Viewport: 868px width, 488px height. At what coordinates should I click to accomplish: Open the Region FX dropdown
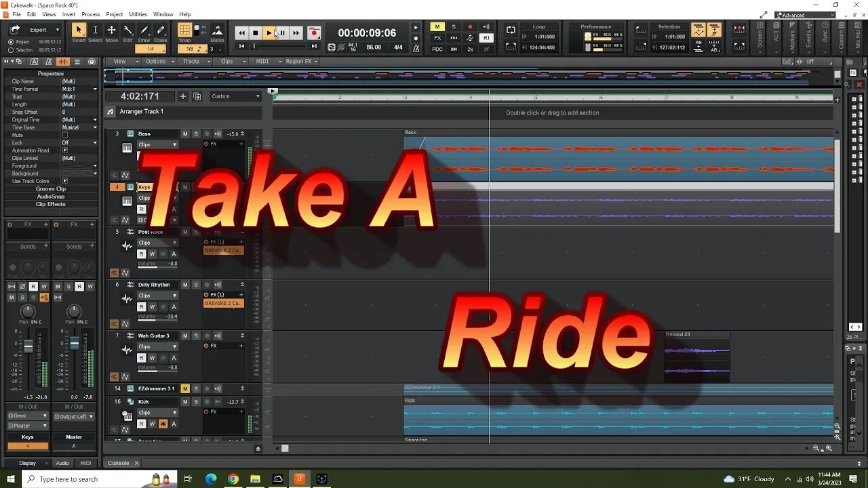(303, 62)
